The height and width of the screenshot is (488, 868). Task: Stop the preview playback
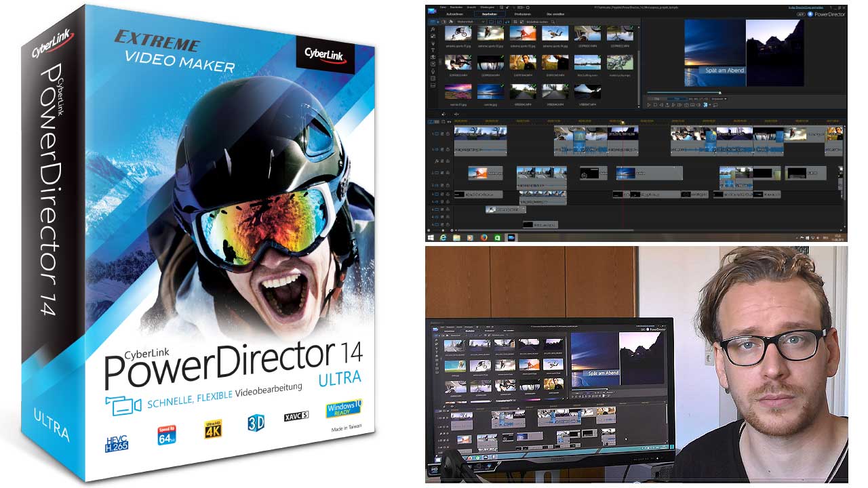[x=655, y=105]
